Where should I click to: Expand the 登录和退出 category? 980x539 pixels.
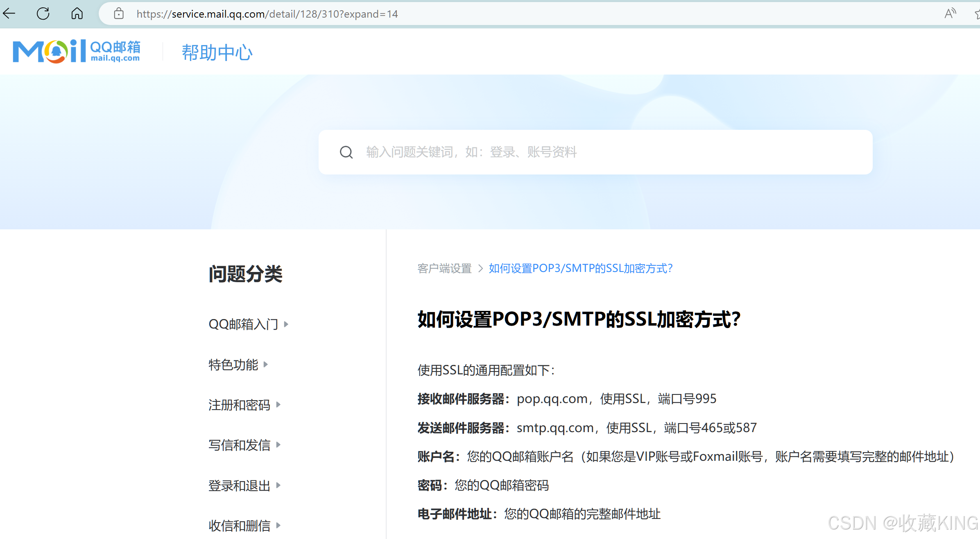[x=239, y=485]
